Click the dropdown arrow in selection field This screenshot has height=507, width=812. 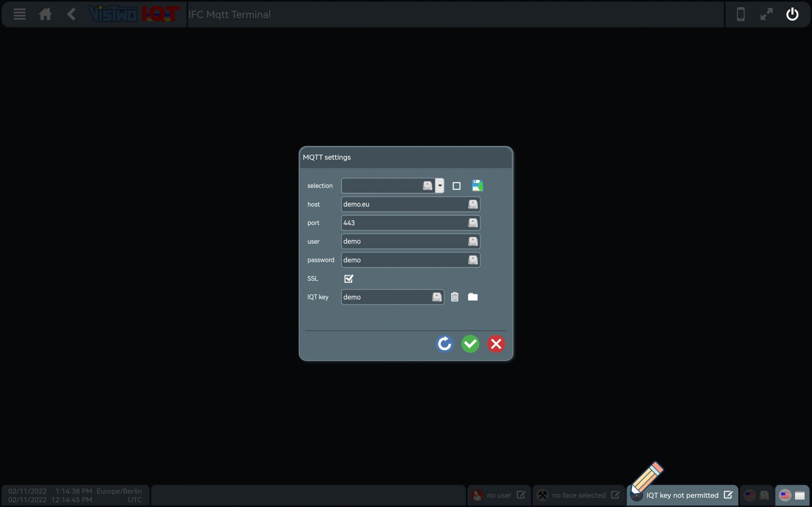tap(439, 185)
